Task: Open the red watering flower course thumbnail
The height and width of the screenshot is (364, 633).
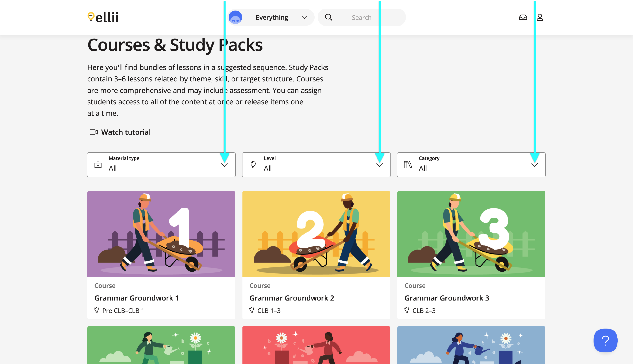Action: pyautogui.click(x=316, y=345)
